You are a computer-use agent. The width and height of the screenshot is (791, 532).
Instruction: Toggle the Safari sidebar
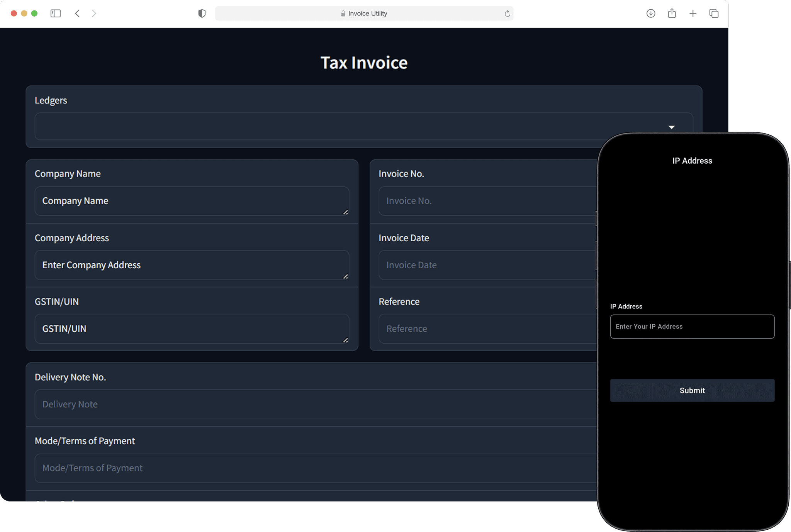56,13
